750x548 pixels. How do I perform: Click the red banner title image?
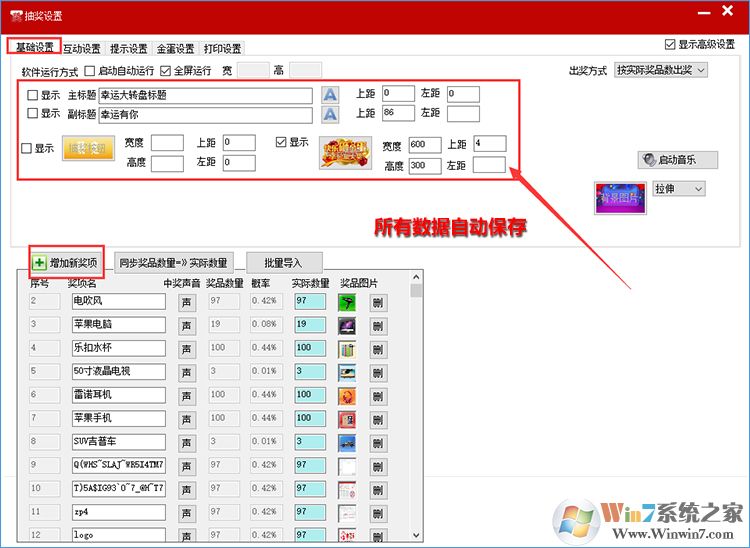pos(345,153)
